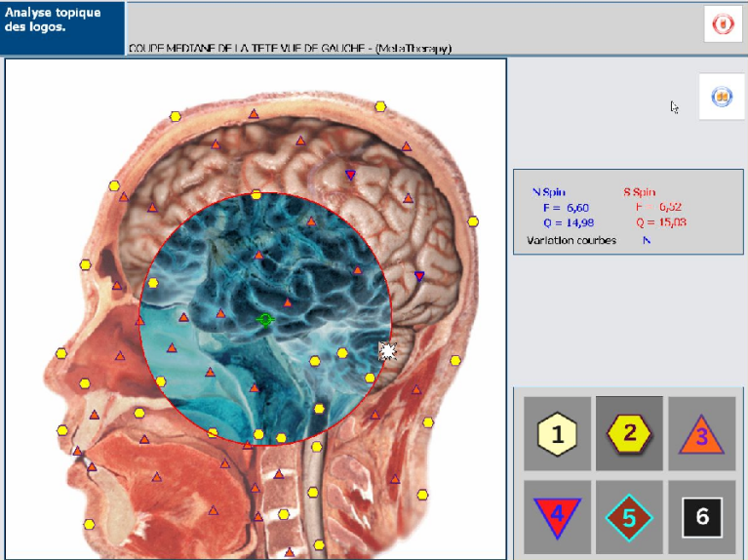Click the N Spin F = 6,60 value

(554, 208)
